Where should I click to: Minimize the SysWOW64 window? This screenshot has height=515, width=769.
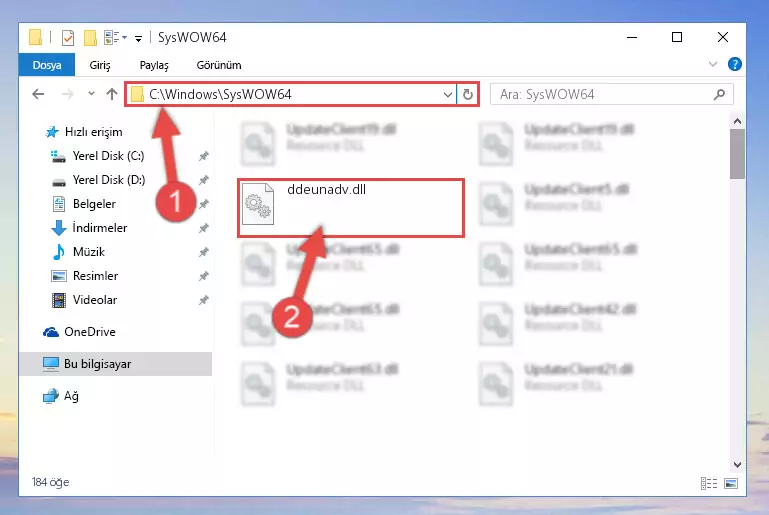pyautogui.click(x=632, y=37)
